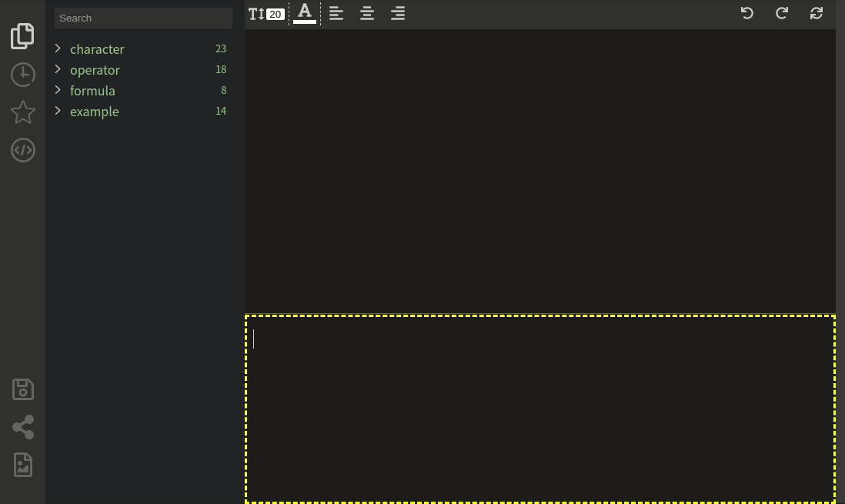Focus the Search input box
Viewport: 845px width, 504px height.
(x=143, y=18)
